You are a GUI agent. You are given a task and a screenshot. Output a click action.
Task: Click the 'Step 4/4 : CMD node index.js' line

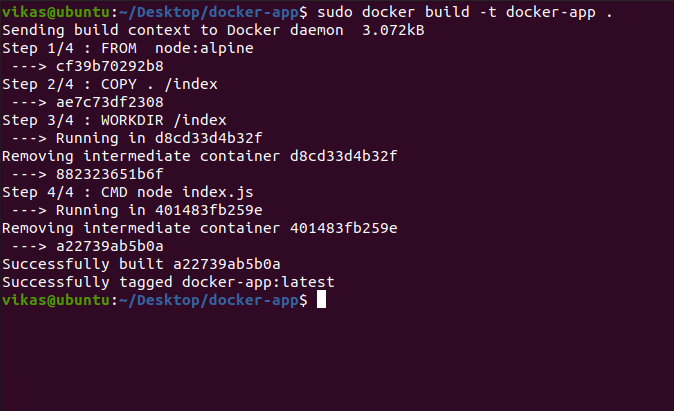(128, 192)
